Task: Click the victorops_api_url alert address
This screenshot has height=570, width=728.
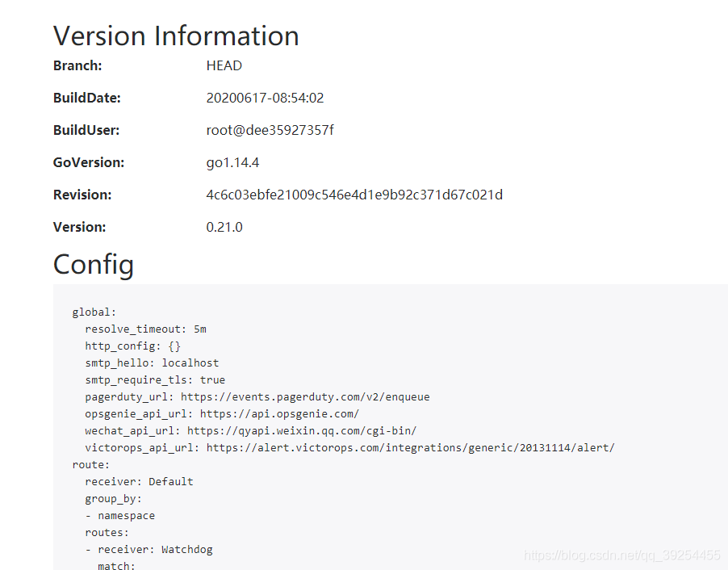Action: tap(411, 448)
